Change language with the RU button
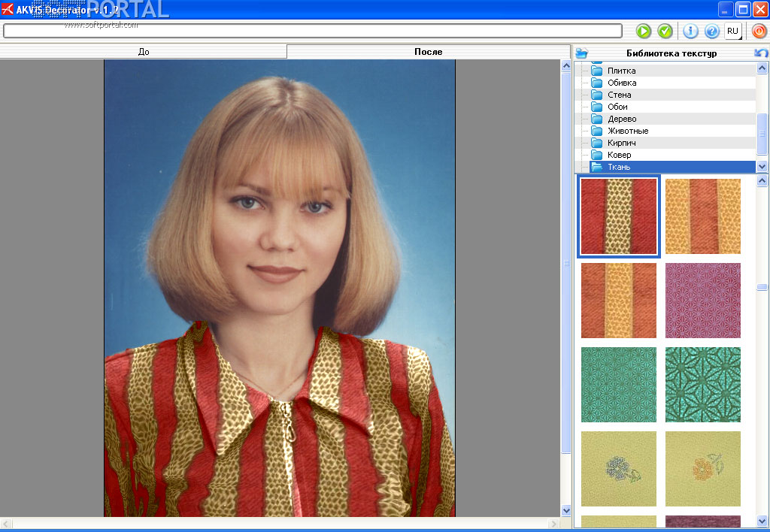The width and height of the screenshot is (770, 532). [732, 31]
